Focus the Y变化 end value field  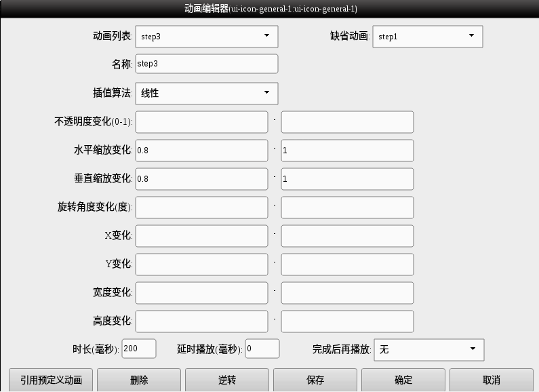click(347, 264)
